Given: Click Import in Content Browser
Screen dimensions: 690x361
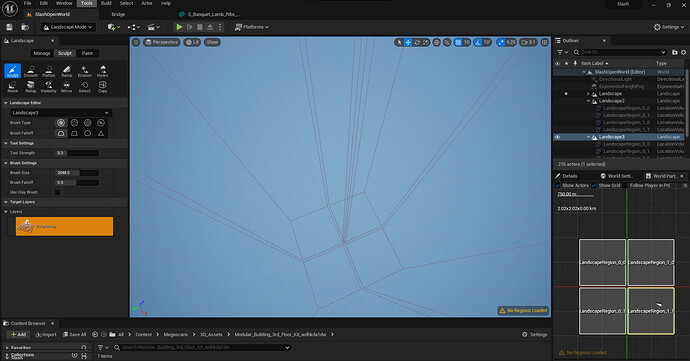Looking at the screenshot, I should click(x=46, y=335).
